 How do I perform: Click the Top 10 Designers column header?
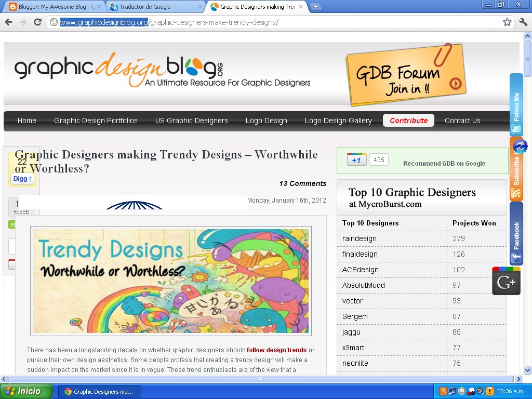(x=370, y=223)
